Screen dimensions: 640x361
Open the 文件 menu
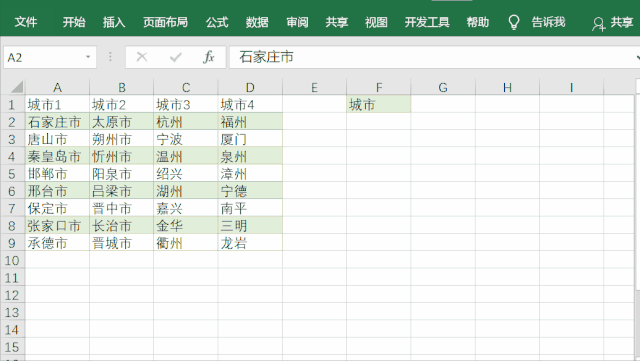[x=26, y=22]
